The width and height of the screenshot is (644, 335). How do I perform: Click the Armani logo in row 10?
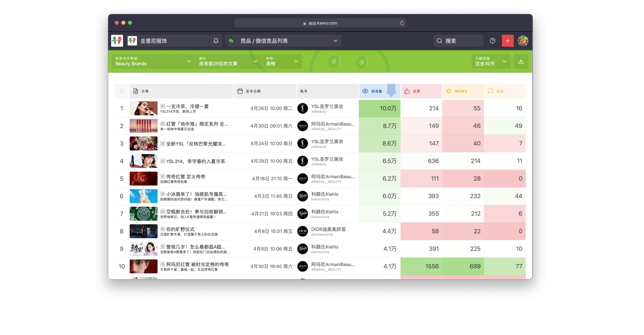[x=303, y=266]
